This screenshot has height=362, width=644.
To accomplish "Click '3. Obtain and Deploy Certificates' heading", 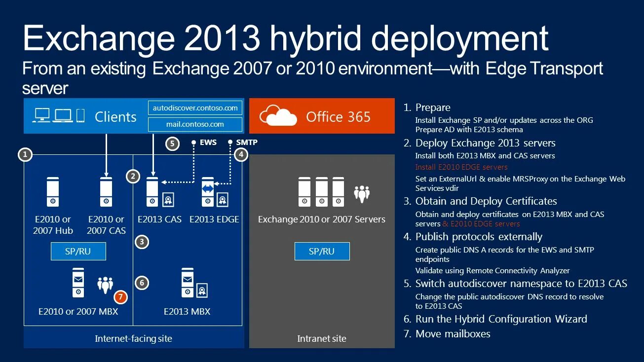I will (x=480, y=201).
